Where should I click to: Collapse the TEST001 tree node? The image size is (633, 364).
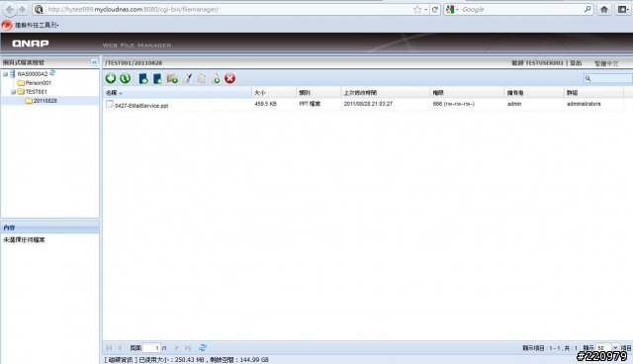click(x=13, y=92)
